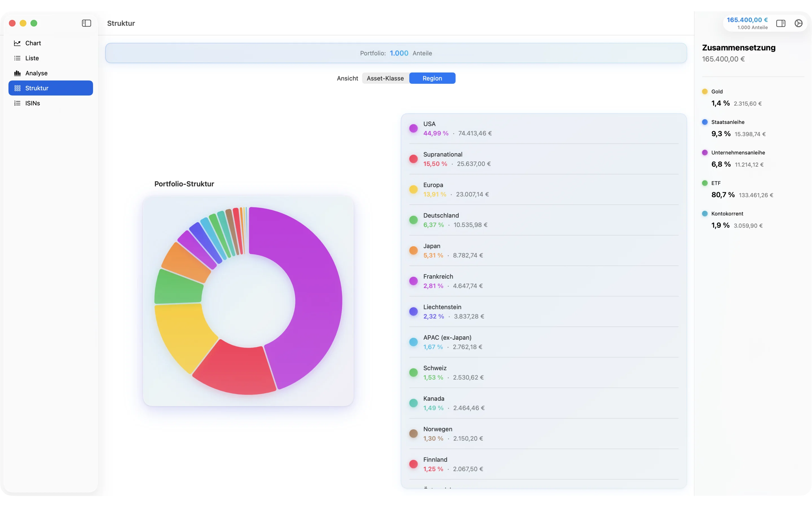Toggle the sidebar with the panel icon

pyautogui.click(x=86, y=23)
